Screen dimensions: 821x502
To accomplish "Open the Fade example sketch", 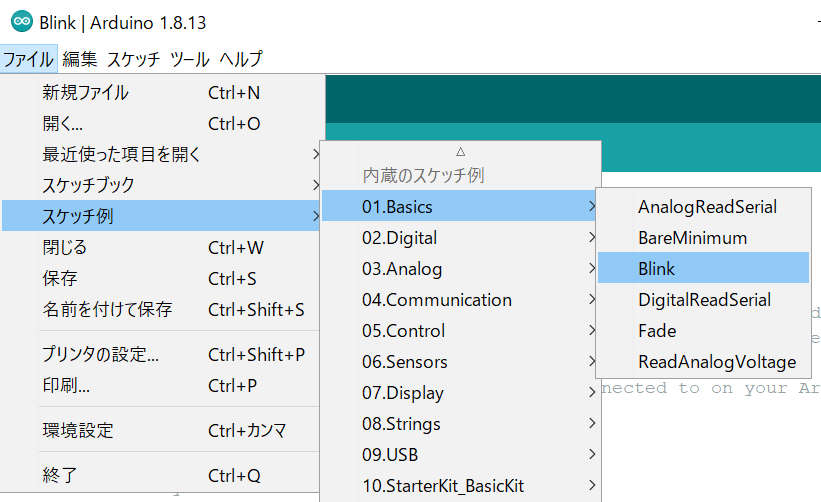I will click(x=703, y=330).
